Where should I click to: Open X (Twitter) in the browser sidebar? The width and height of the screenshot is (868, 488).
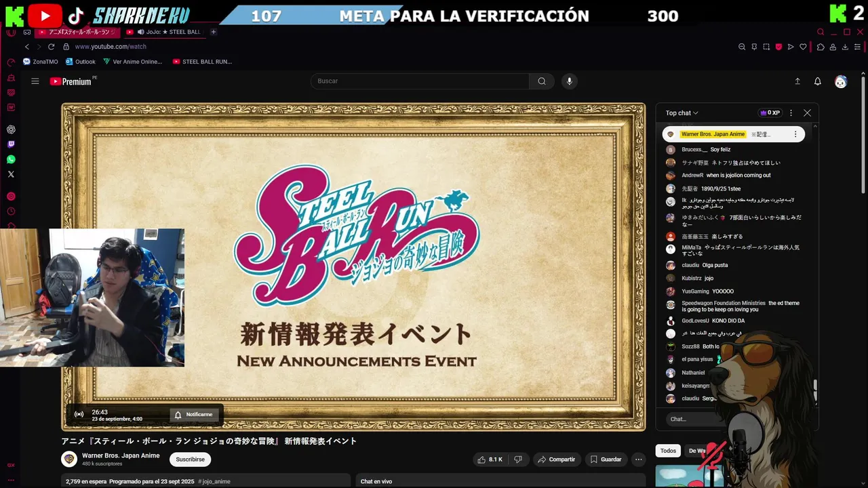point(11,174)
